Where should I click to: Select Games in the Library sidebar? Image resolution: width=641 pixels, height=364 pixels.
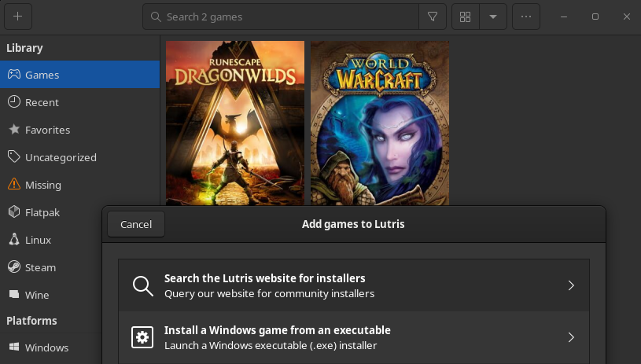79,75
